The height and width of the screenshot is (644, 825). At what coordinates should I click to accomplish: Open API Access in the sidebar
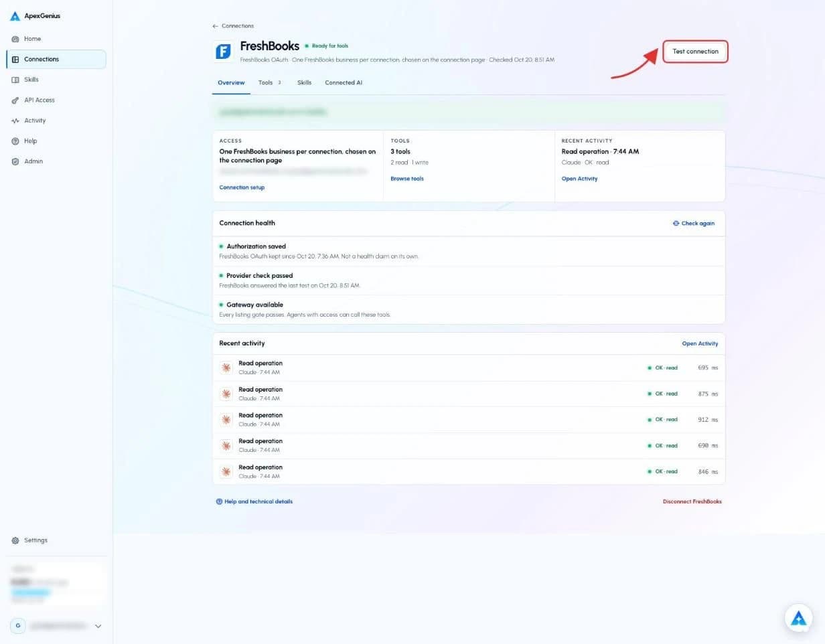pos(56,100)
